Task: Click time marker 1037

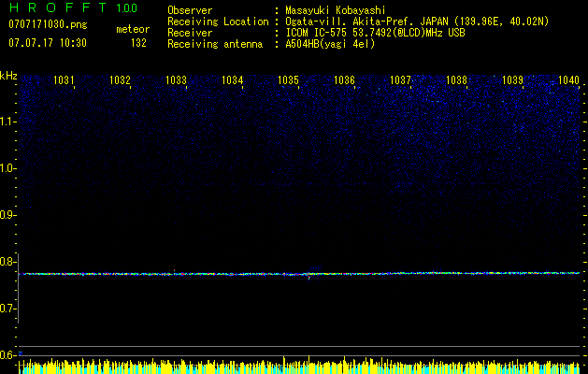Action: click(400, 80)
